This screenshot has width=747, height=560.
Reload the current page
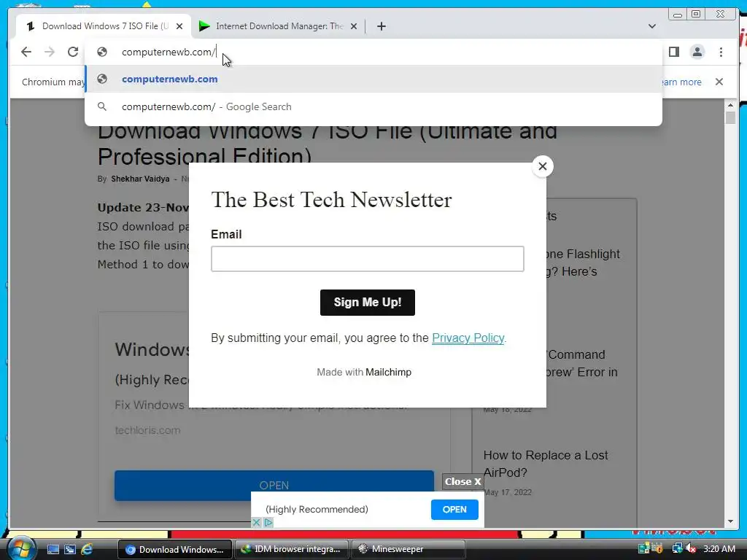pos(73,52)
